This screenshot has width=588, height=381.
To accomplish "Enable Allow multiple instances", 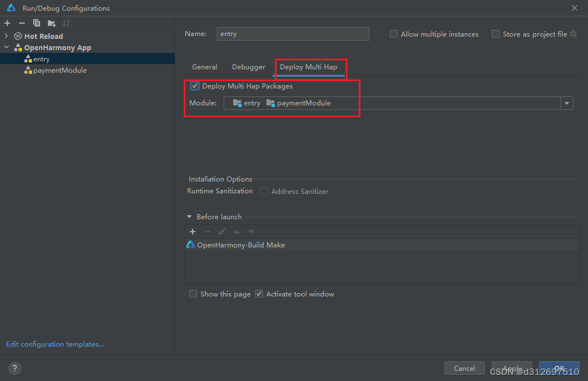I will click(x=393, y=34).
